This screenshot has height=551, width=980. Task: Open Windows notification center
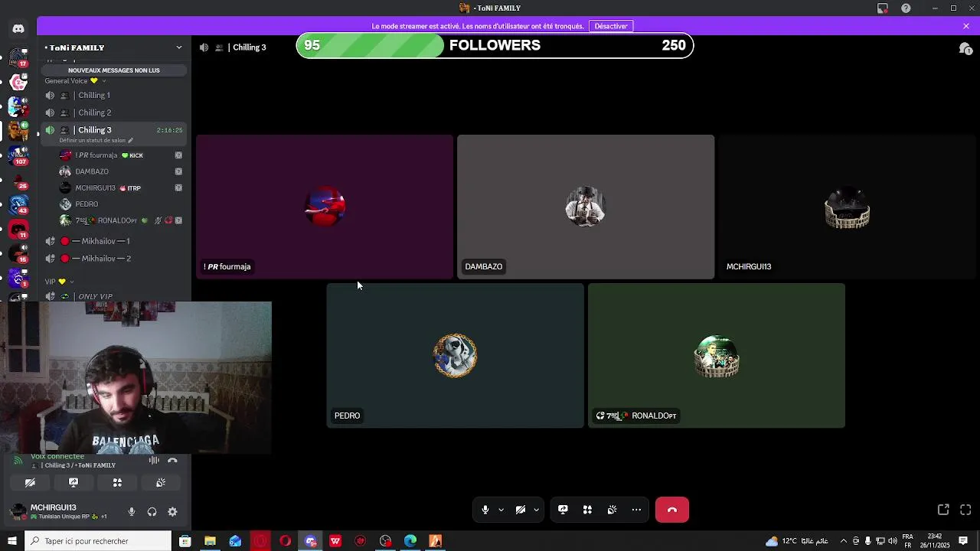(963, 541)
